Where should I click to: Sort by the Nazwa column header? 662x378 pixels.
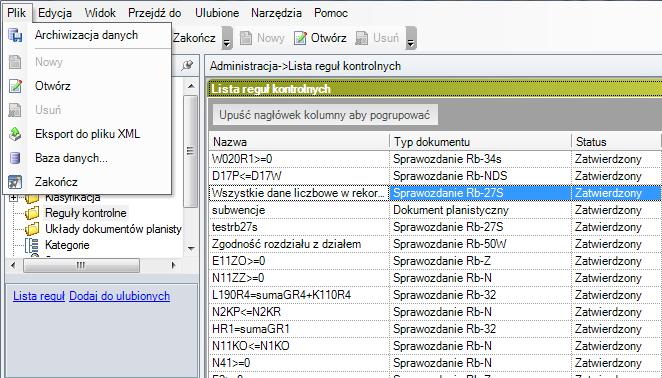(299, 142)
